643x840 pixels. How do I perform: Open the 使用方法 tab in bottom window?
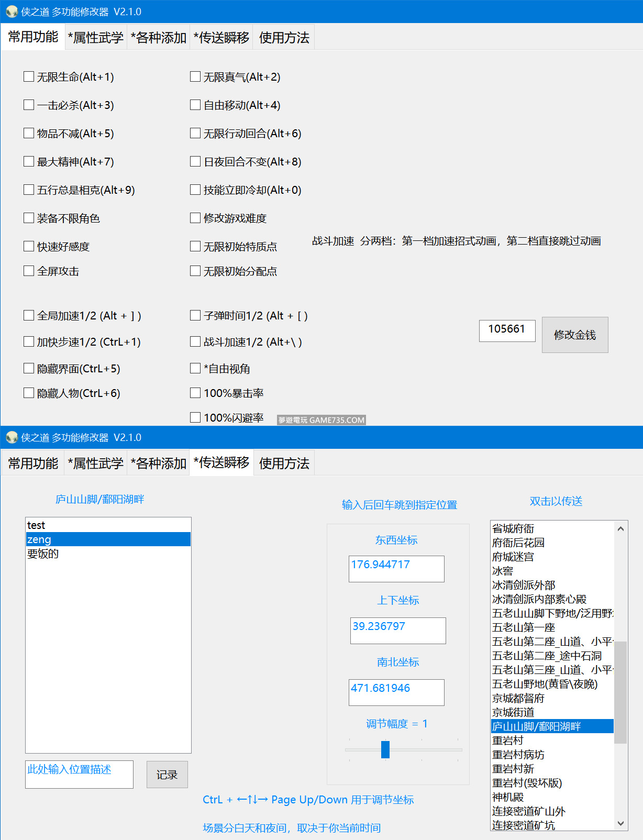(284, 463)
